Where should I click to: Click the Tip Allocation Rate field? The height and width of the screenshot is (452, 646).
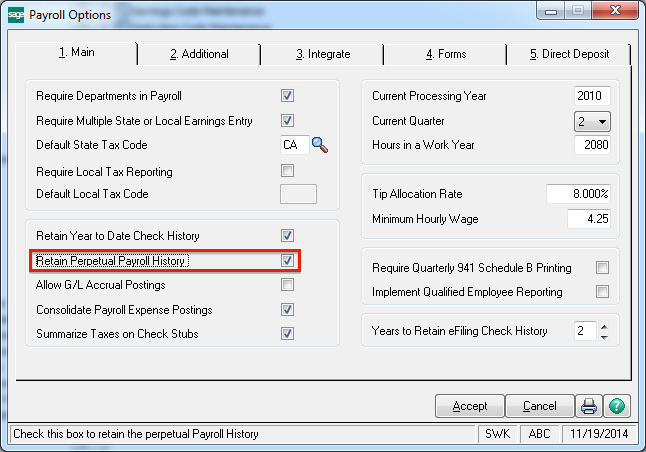point(578,193)
